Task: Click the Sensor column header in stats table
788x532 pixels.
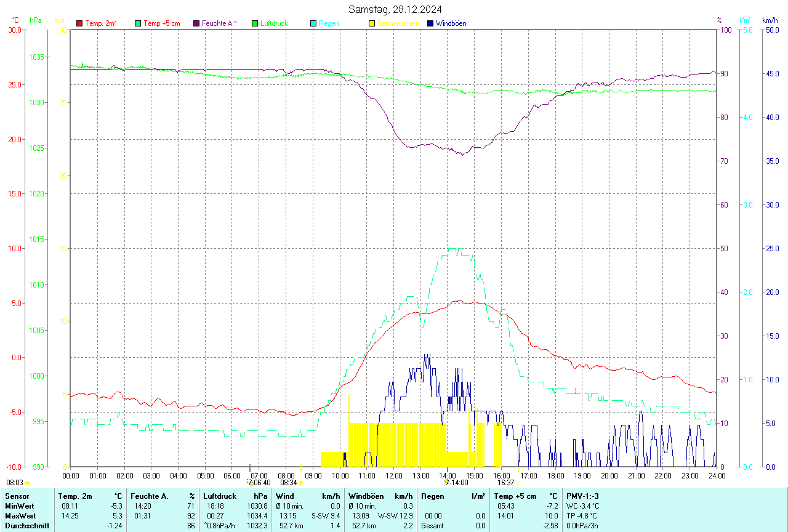Action: pos(17,496)
